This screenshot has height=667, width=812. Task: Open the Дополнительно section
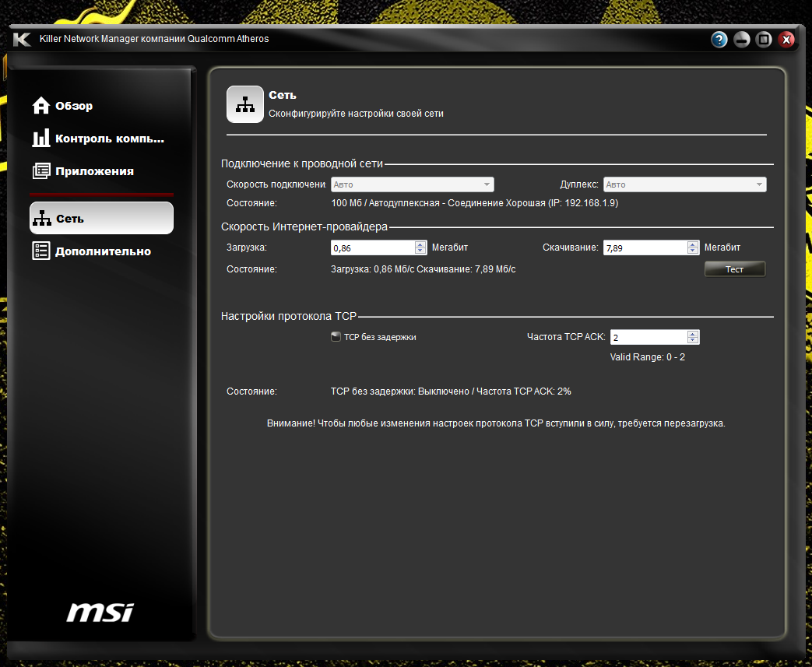(x=101, y=251)
